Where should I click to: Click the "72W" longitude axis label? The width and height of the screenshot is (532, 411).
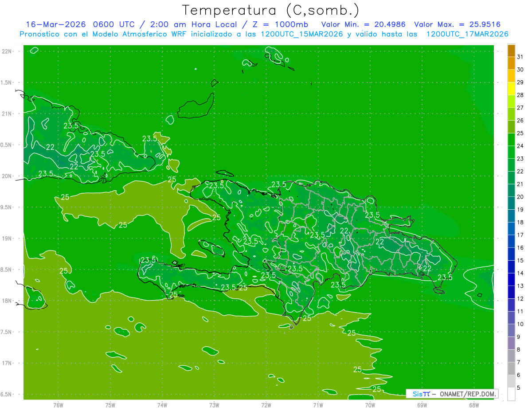(x=266, y=405)
